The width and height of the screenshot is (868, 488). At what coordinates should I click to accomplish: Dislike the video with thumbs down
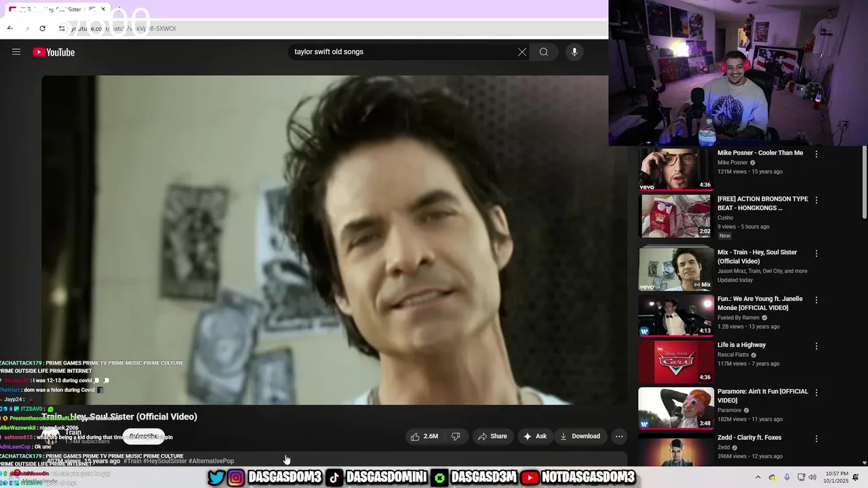[456, 436]
